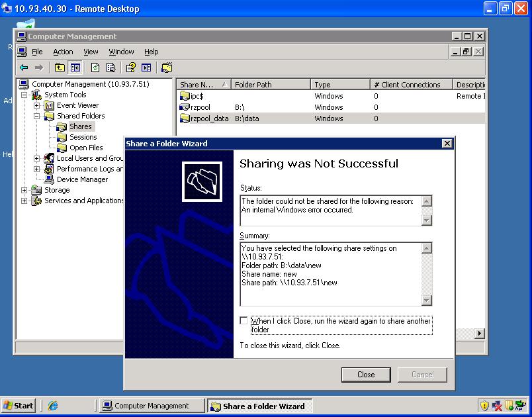
Task: Open the View menu
Action: (x=91, y=52)
